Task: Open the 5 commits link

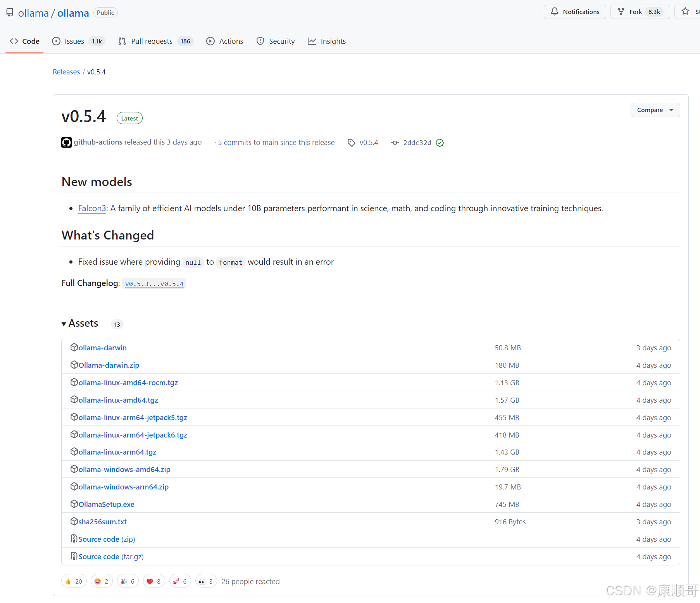Action: coord(235,143)
